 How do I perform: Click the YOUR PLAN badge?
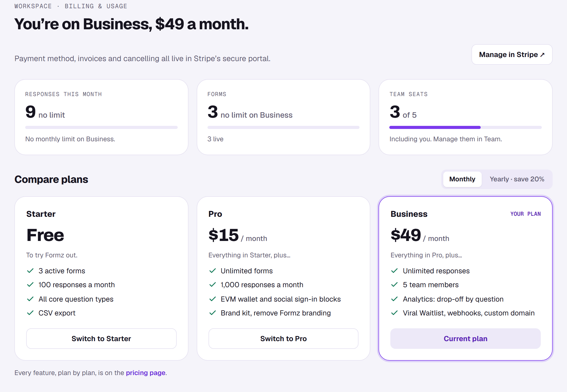coord(525,214)
